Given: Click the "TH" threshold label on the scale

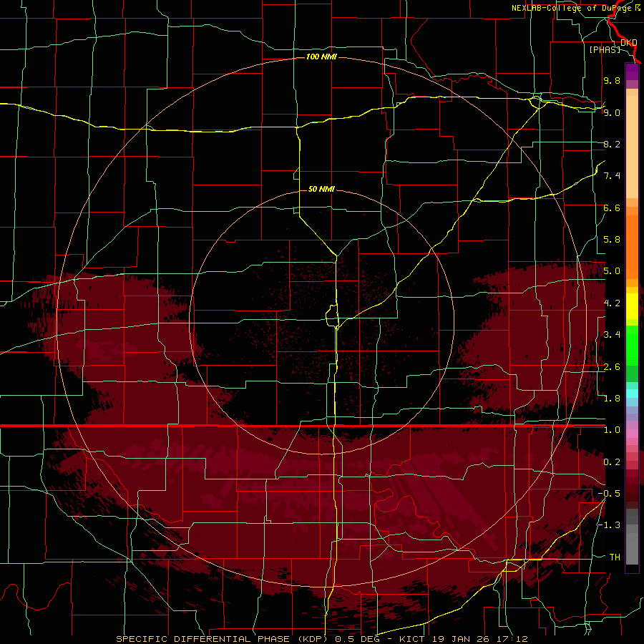Looking at the screenshot, I should coord(615,557).
